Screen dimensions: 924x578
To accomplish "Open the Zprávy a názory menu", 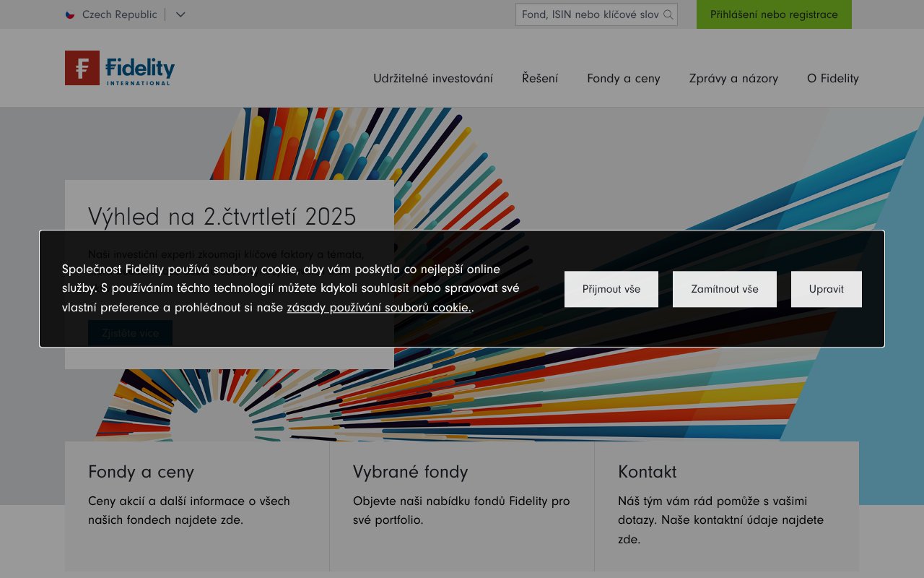I will click(733, 78).
